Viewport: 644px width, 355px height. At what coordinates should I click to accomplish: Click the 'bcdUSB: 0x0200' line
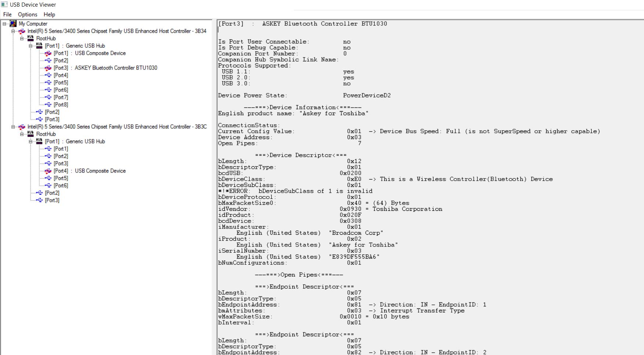pos(289,173)
